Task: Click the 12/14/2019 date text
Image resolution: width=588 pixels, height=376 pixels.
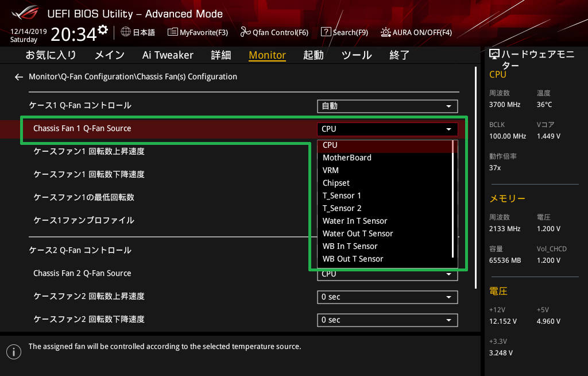Action: pos(29,32)
